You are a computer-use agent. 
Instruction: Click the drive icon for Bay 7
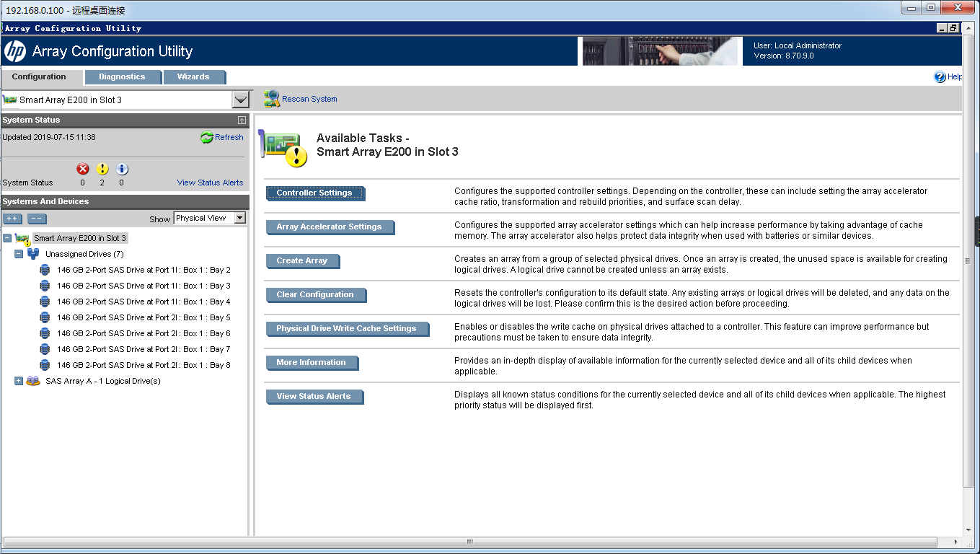point(45,349)
